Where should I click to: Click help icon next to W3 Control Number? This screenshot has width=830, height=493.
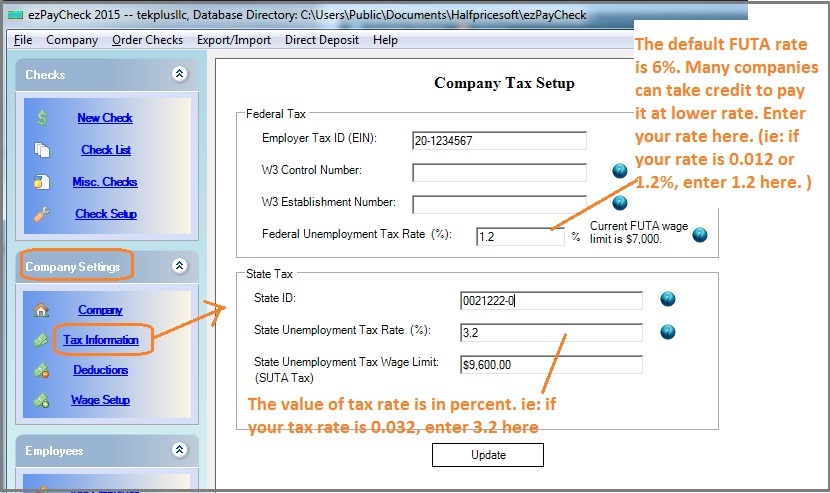(x=620, y=171)
